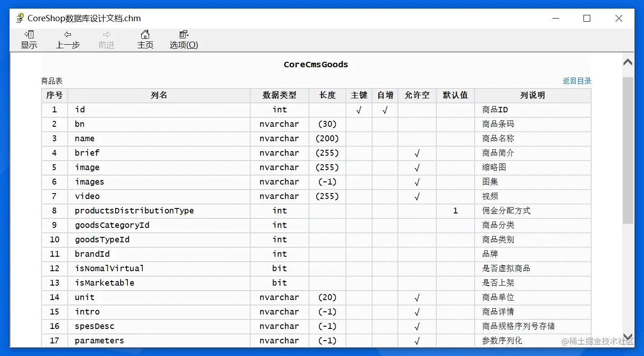Image resolution: width=644 pixels, height=356 pixels.
Task: Click the image column name cell
Action: (x=159, y=167)
